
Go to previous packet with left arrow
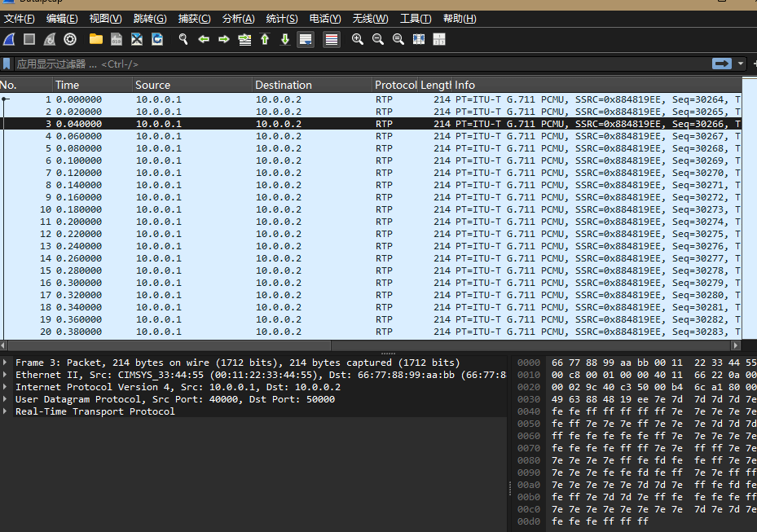click(204, 39)
